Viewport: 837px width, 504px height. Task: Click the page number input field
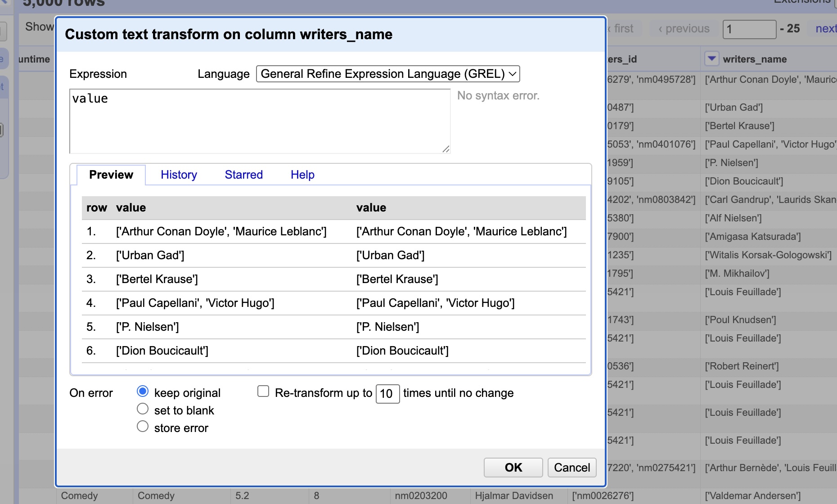(749, 29)
